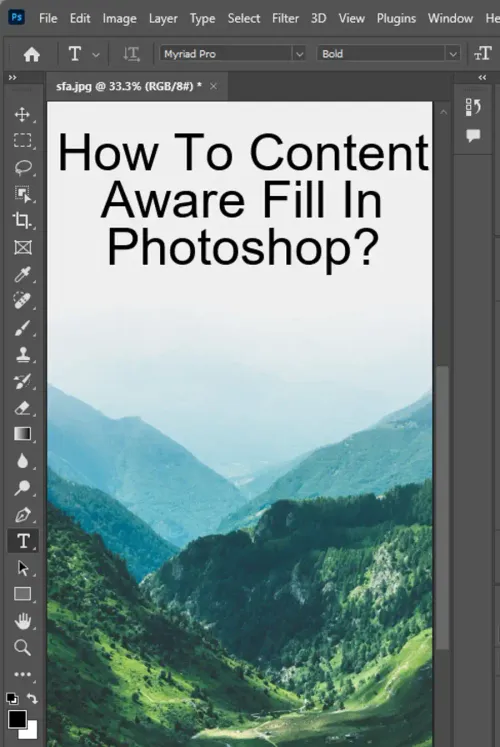Click the Bold font style field
This screenshot has width=500, height=747.
[x=382, y=54]
